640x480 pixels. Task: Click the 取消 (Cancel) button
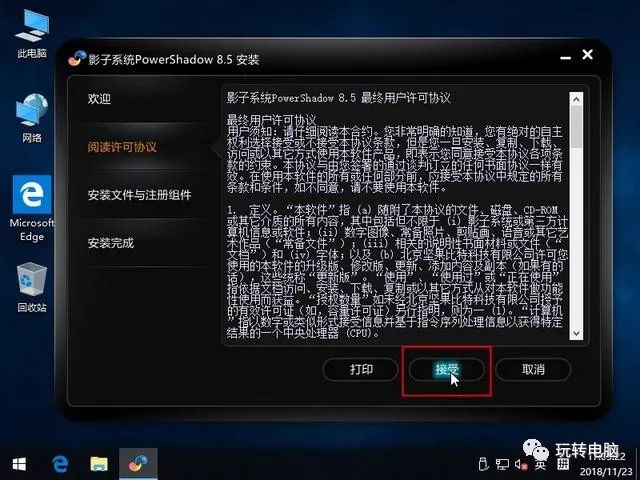pyautogui.click(x=533, y=369)
